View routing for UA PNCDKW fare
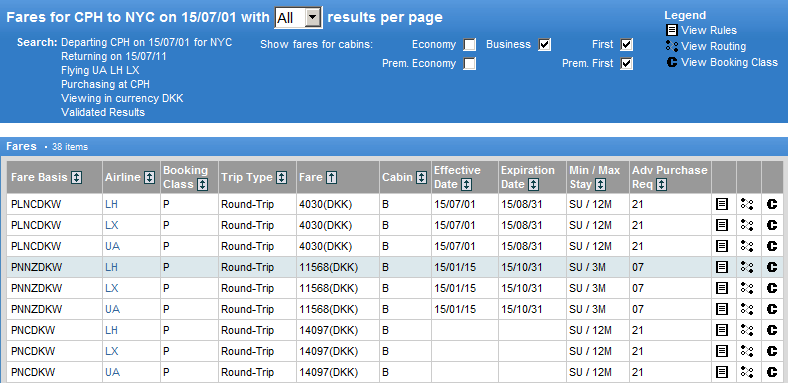The width and height of the screenshot is (788, 383). pos(747,372)
